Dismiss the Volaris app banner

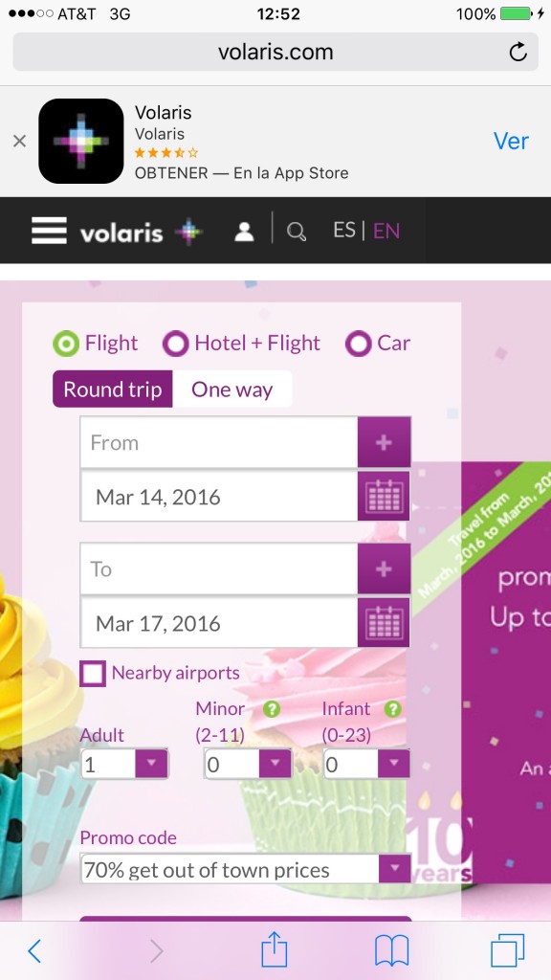[x=19, y=142]
